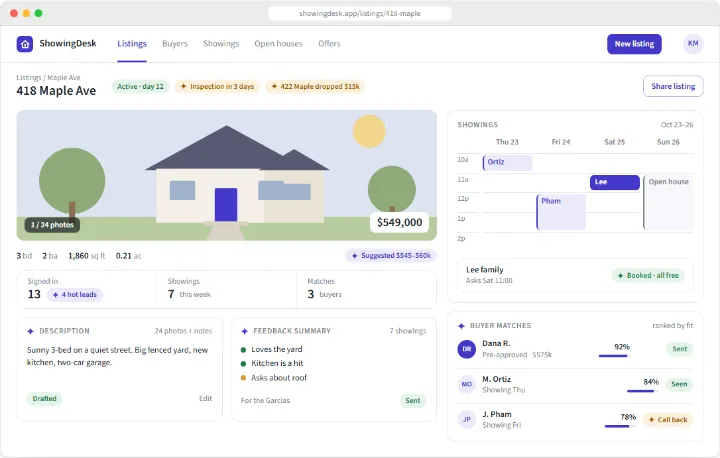Click the Active day 12 status badge
This screenshot has width=720, height=458.
tap(141, 86)
